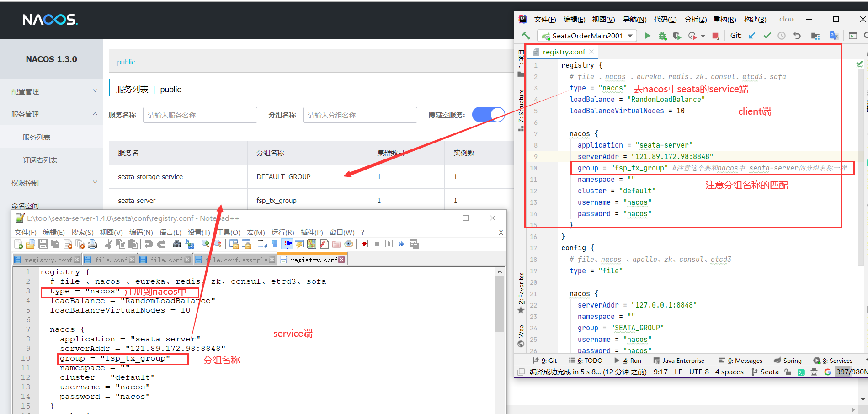Open Git history clock icon
This screenshot has width=868, height=414.
(782, 36)
